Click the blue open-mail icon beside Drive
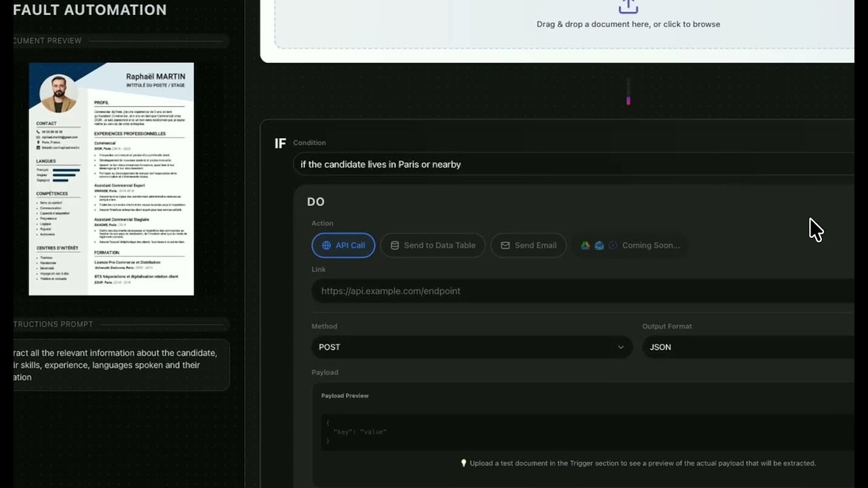 (599, 245)
